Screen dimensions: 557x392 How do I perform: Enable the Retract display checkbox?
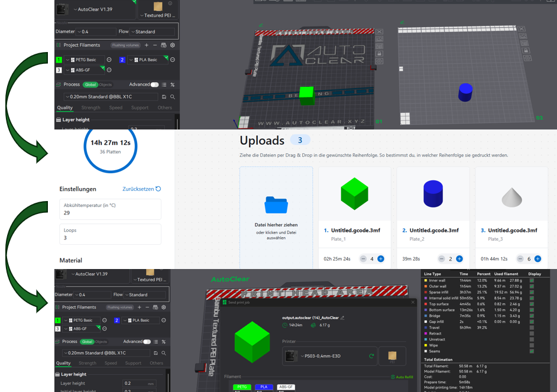pyautogui.click(x=532, y=333)
